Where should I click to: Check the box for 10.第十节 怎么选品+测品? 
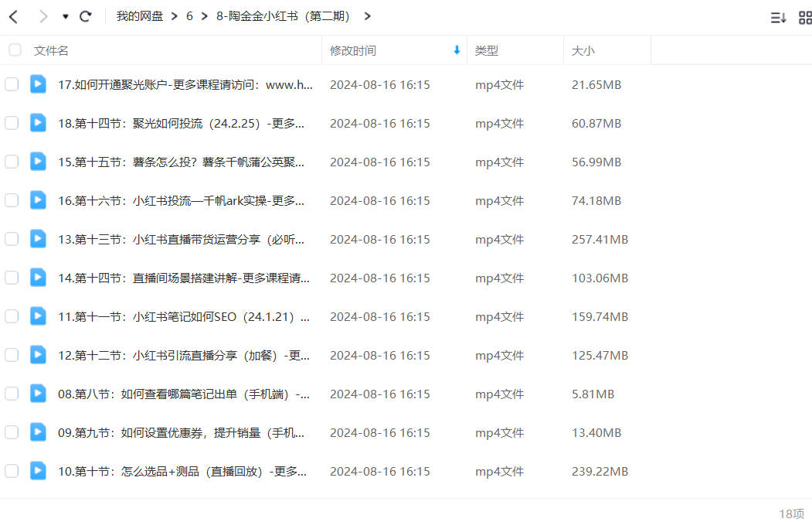(12, 471)
